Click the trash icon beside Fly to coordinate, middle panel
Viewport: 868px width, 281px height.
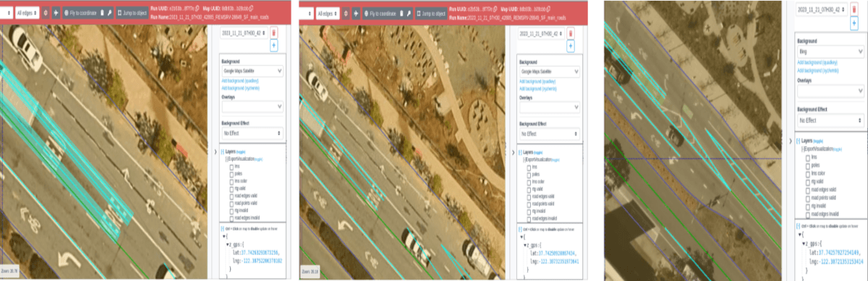401,13
